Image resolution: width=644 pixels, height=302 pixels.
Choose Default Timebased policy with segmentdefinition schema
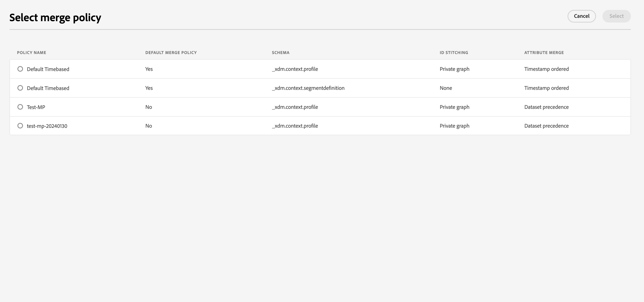click(x=20, y=88)
